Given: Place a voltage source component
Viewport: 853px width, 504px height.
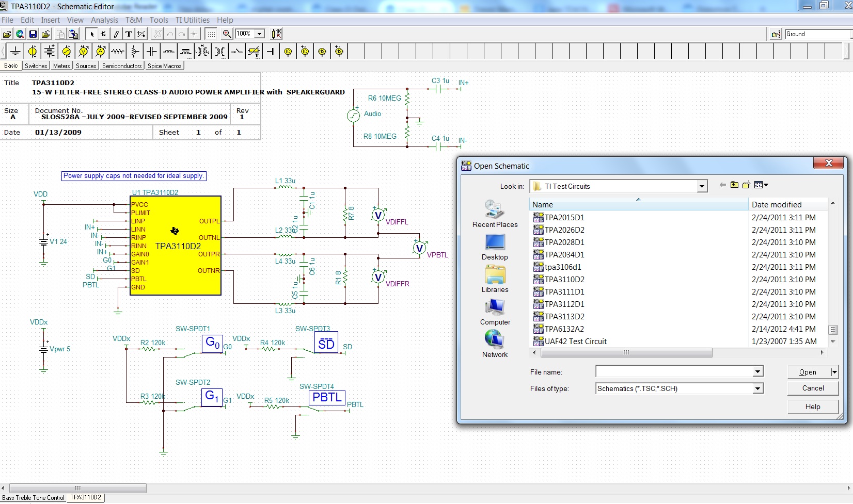Looking at the screenshot, I should 33,51.
